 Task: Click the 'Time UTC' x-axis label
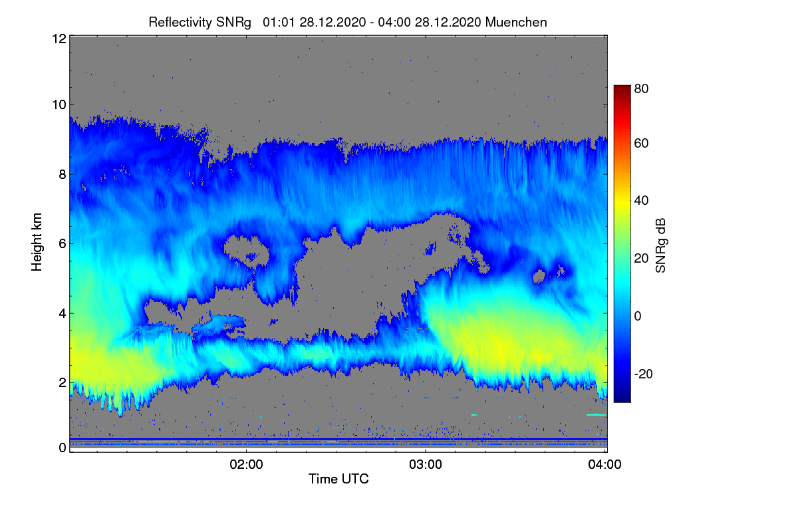pos(338,478)
